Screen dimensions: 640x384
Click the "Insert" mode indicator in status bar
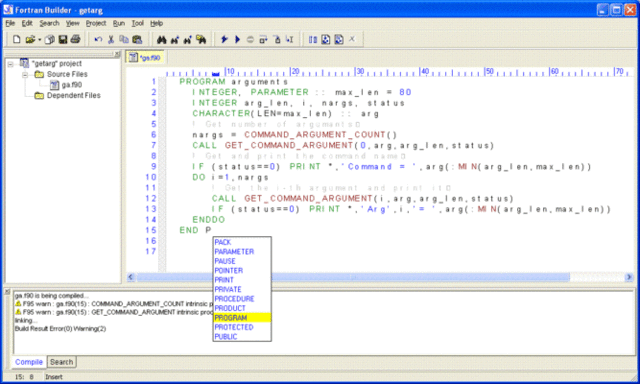point(53,377)
